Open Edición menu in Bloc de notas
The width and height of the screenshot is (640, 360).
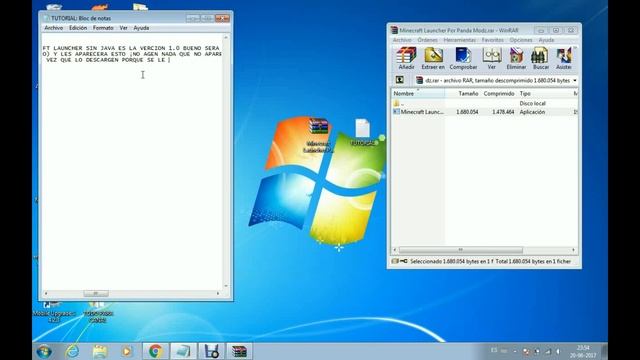(78, 28)
